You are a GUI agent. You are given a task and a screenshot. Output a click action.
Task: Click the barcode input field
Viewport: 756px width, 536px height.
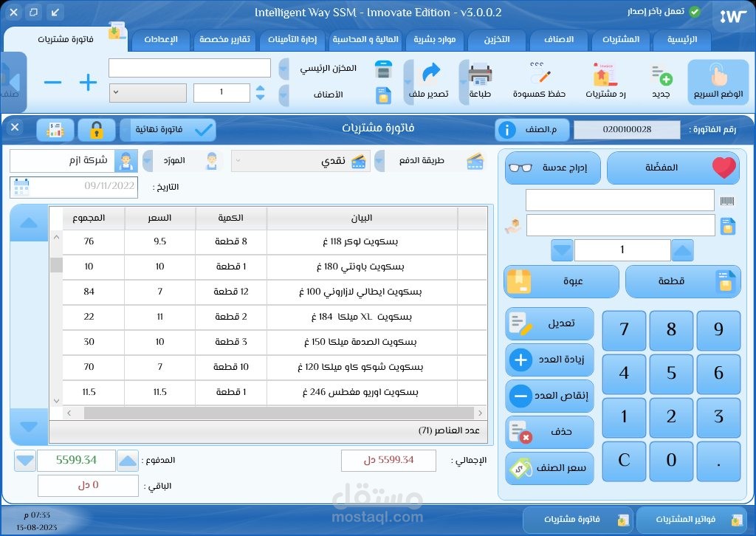(x=620, y=200)
